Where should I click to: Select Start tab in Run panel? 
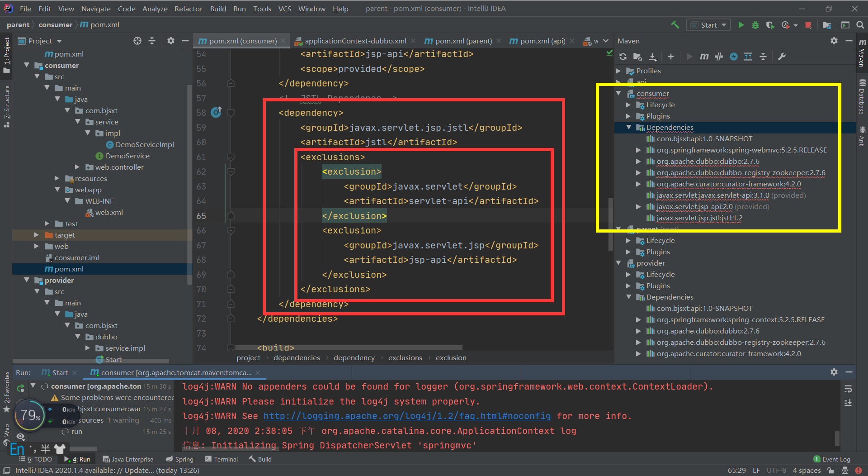tap(60, 372)
